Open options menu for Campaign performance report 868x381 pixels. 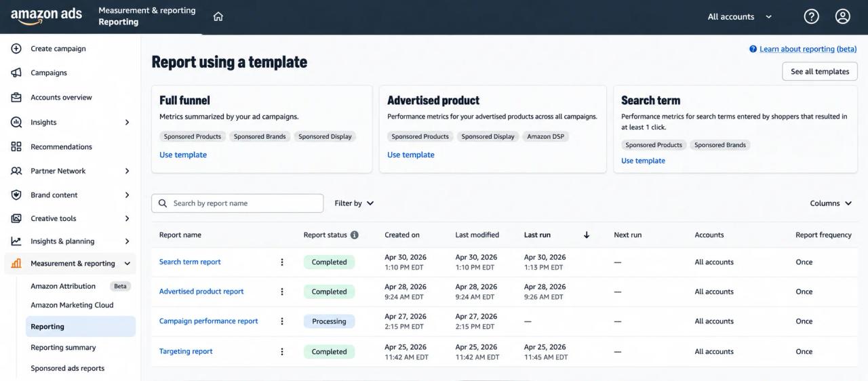[282, 321]
